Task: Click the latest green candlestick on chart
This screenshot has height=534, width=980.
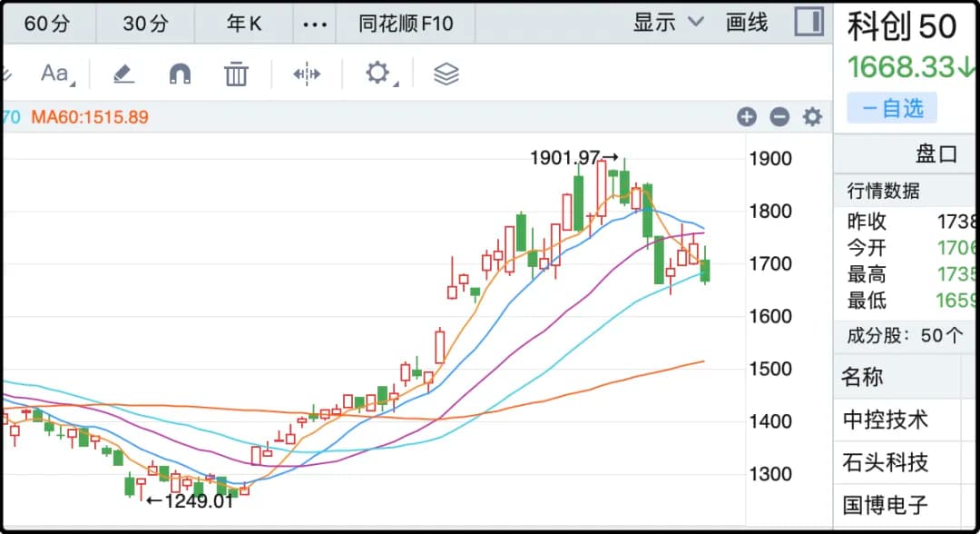Action: click(x=705, y=270)
